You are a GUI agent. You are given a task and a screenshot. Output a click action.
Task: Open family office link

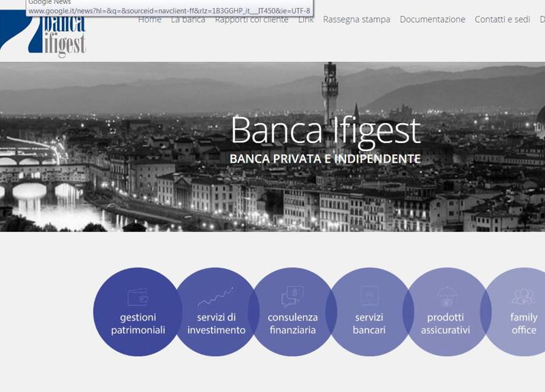[x=524, y=323]
